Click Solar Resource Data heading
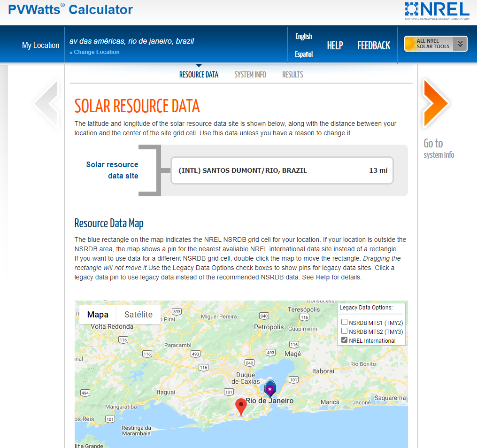This screenshot has width=477, height=448. coord(137,106)
